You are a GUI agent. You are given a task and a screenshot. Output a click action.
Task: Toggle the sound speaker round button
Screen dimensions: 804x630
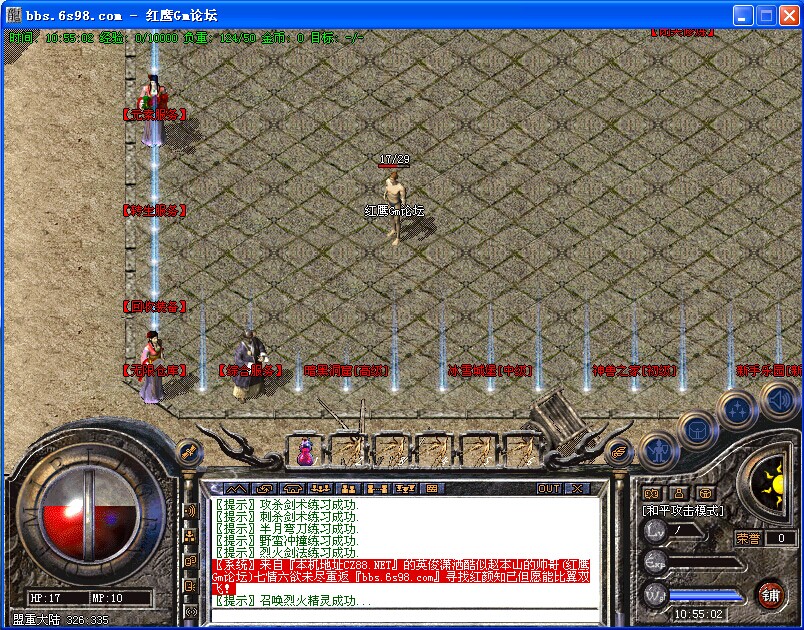(778, 400)
